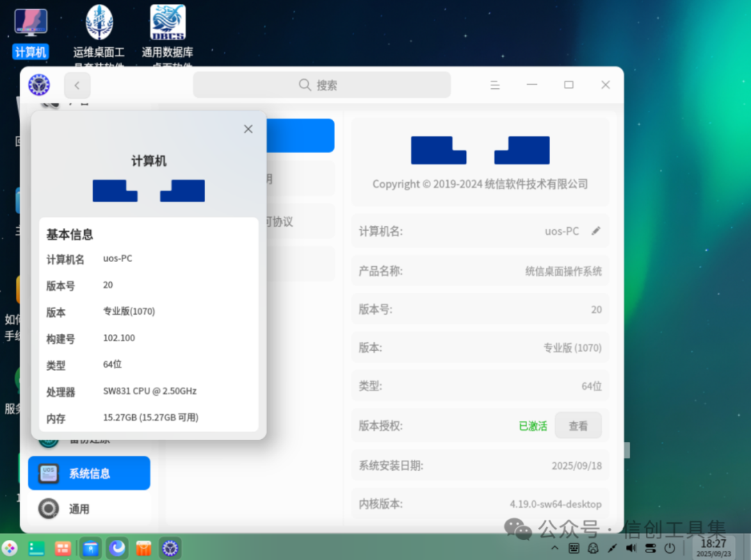Click the 64位 value in the right panel
The width and height of the screenshot is (751, 560).
point(592,386)
